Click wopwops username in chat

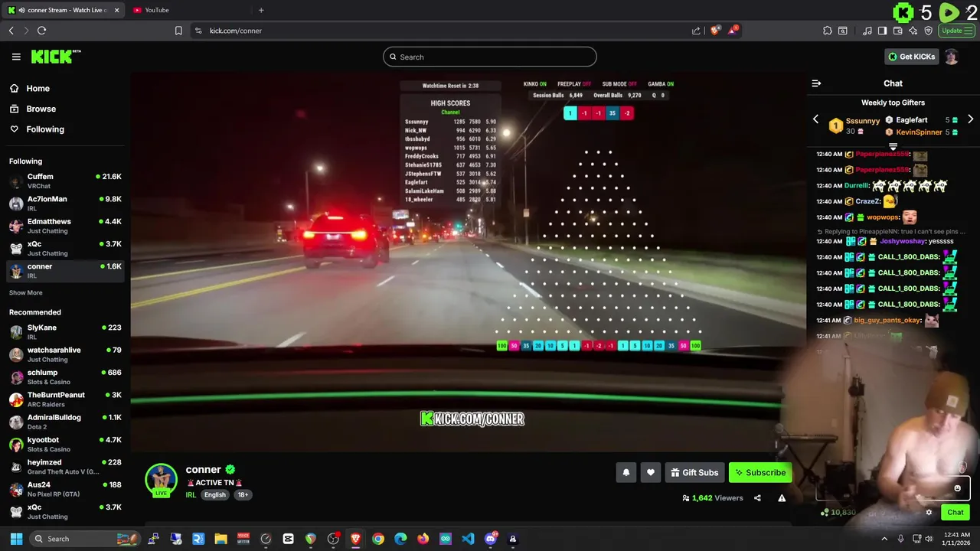[x=882, y=217]
